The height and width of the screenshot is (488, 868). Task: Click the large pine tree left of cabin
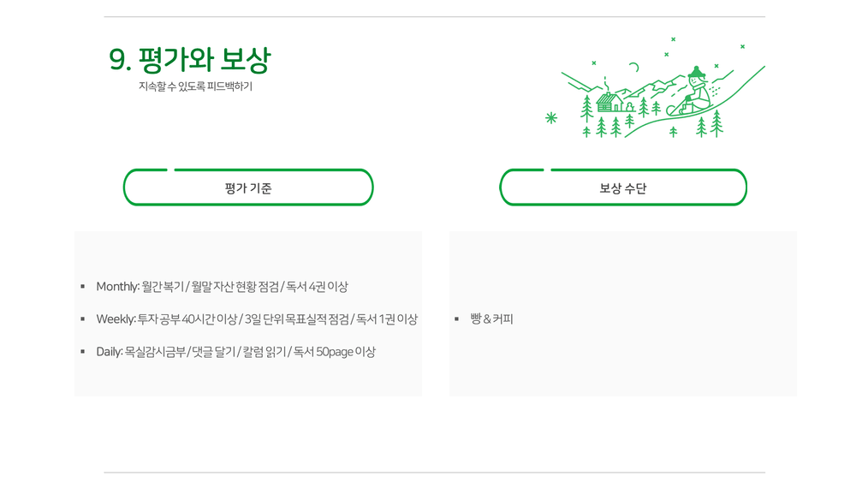[x=586, y=108]
